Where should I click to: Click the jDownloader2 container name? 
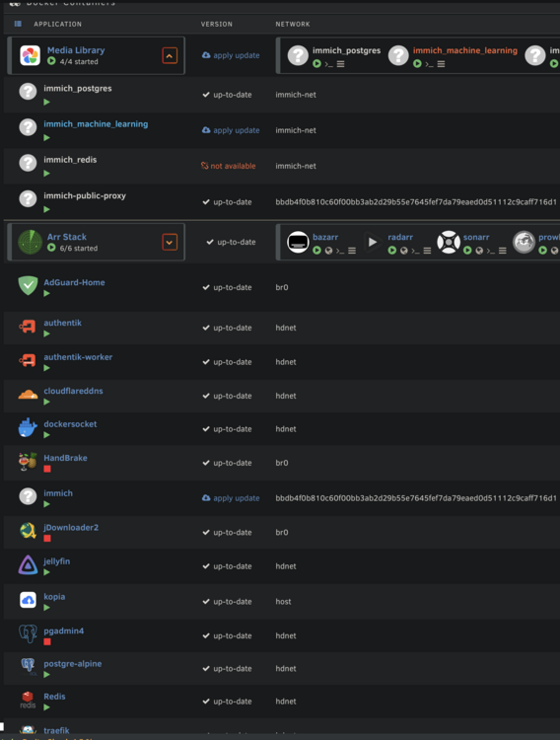click(x=71, y=527)
